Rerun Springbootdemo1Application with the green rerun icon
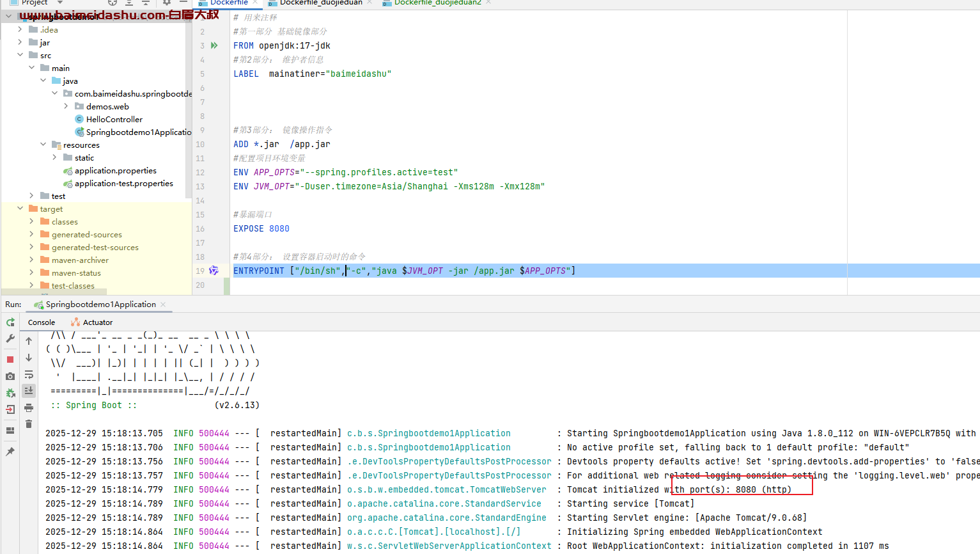Image resolution: width=980 pixels, height=554 pixels. click(10, 322)
